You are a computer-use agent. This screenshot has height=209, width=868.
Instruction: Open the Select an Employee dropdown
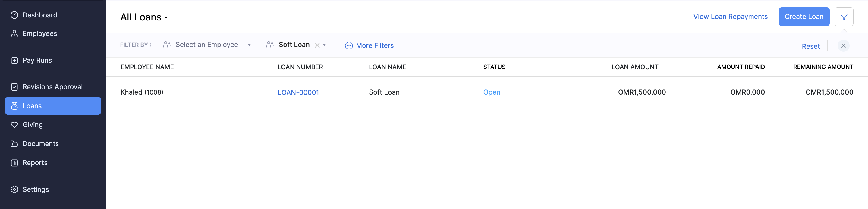coord(249,45)
